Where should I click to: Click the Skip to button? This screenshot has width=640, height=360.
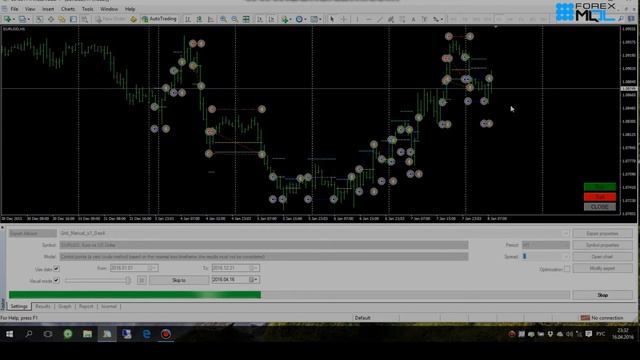tap(179, 280)
